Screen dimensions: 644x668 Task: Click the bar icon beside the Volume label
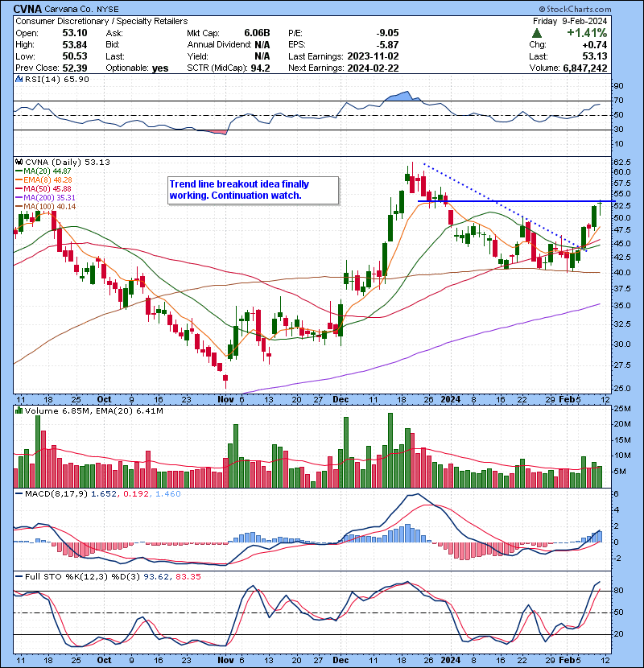point(19,410)
